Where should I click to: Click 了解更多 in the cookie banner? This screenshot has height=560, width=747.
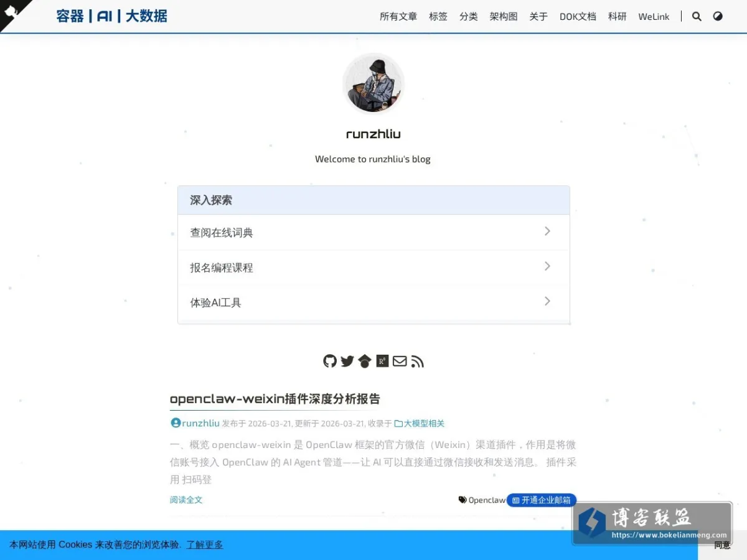point(205,544)
